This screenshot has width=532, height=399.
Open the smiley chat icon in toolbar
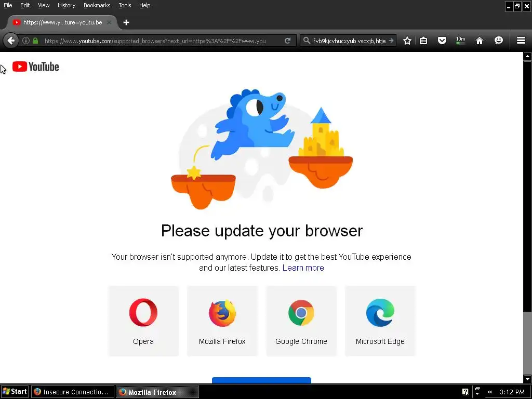pyautogui.click(x=498, y=41)
